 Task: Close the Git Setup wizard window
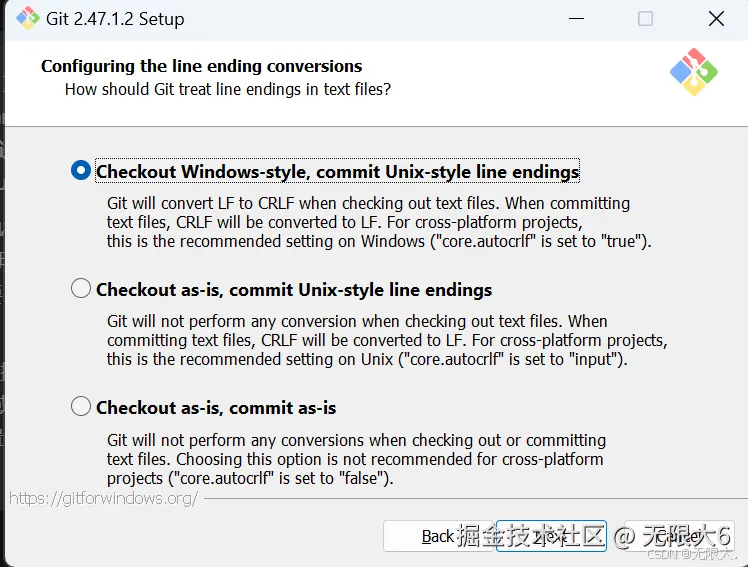716,19
